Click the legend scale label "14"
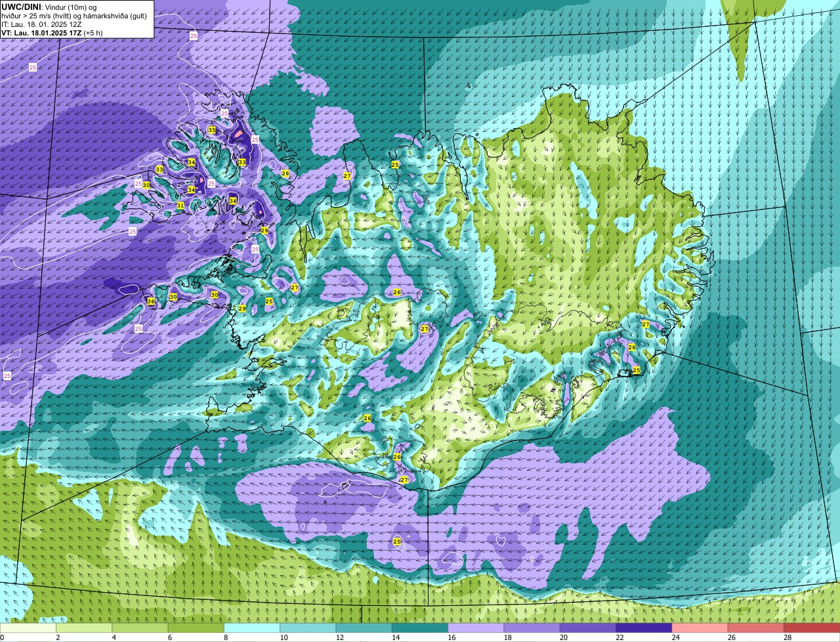 (x=396, y=637)
